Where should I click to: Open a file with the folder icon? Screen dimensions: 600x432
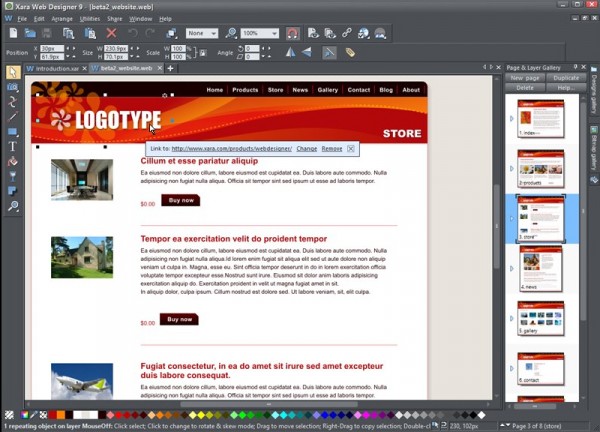(x=30, y=33)
